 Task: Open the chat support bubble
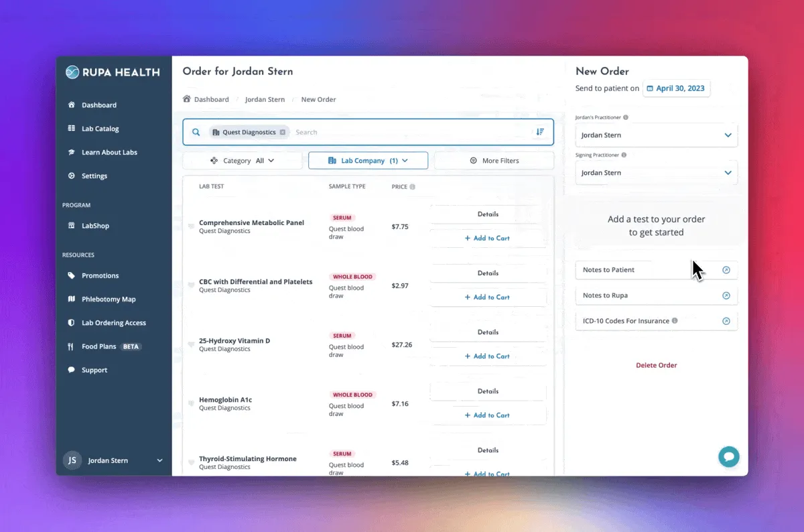(x=729, y=457)
